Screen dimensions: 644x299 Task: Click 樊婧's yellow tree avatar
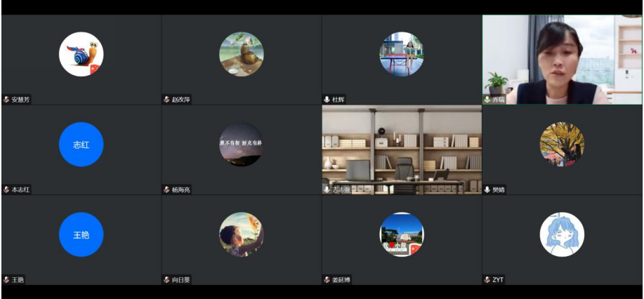pos(562,145)
